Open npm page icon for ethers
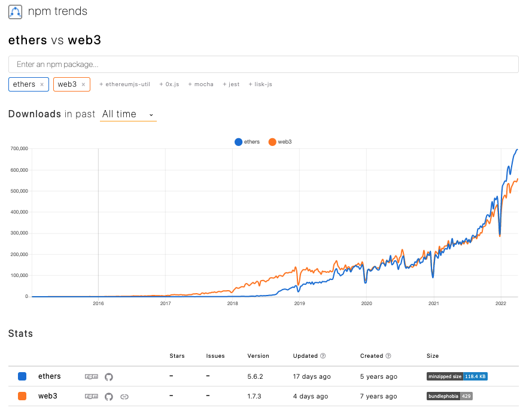Viewport: 526px width, 420px height. pyautogui.click(x=91, y=377)
